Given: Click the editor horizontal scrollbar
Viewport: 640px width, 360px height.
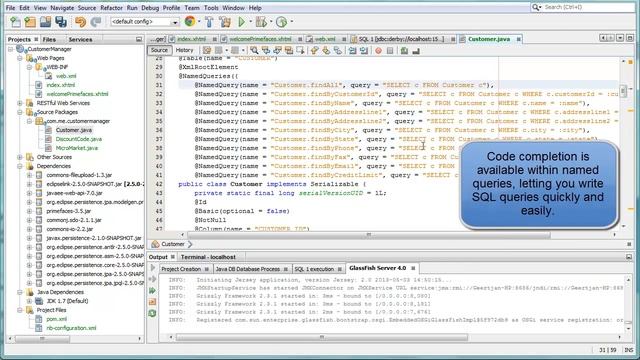Looking at the screenshot, I should (x=368, y=235).
